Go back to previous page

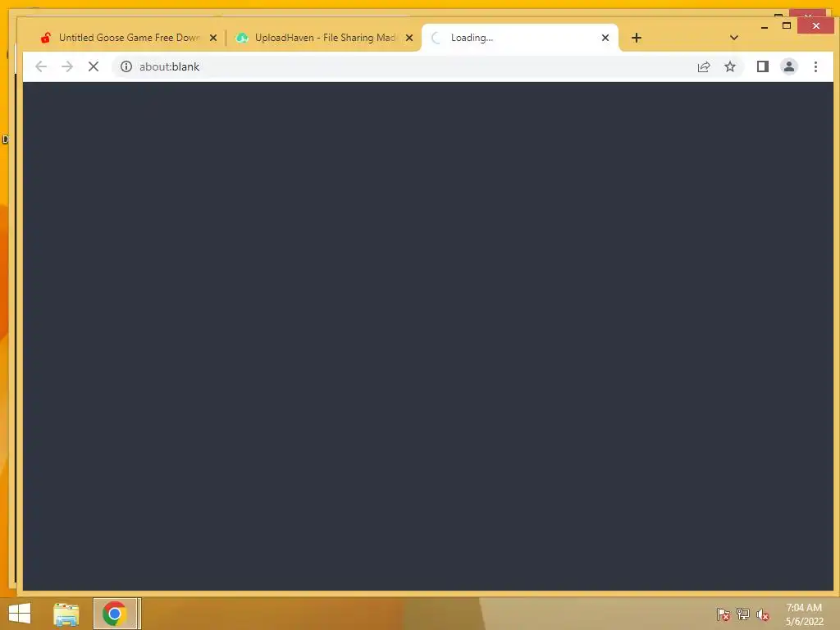point(41,67)
